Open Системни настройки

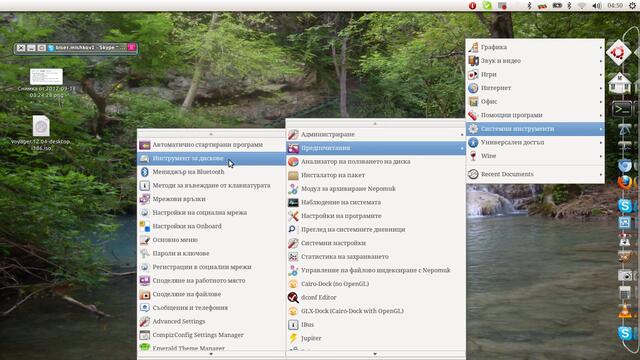tap(376, 243)
